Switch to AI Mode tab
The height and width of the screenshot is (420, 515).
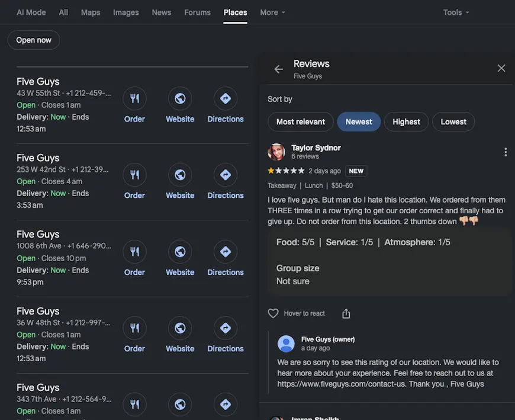(31, 12)
